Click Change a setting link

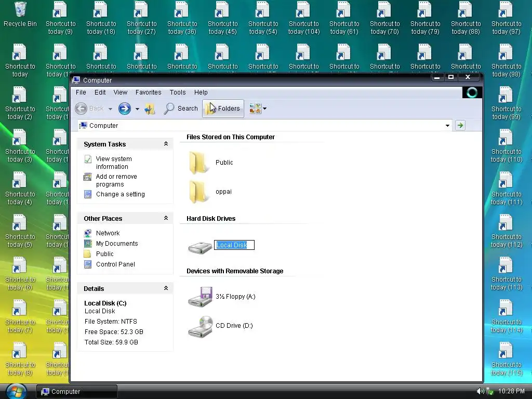[121, 194]
